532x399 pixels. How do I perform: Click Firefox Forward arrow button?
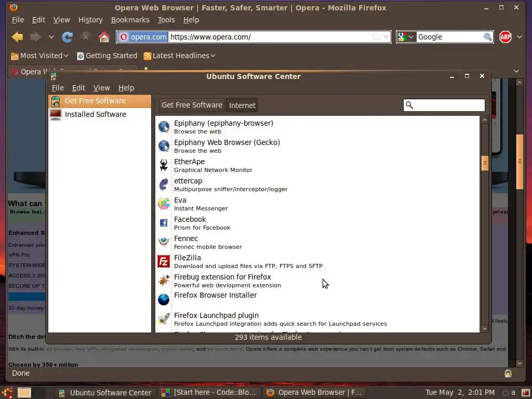(35, 37)
